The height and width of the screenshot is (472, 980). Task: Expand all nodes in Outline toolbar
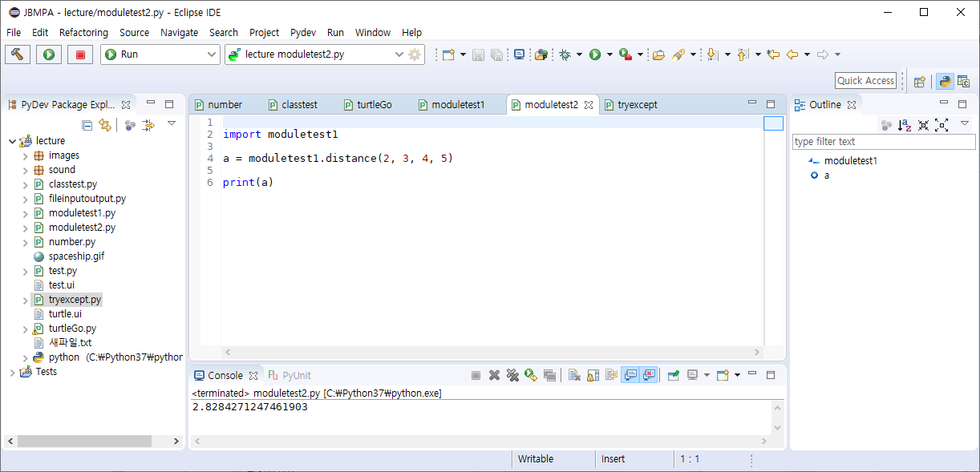coord(942,125)
